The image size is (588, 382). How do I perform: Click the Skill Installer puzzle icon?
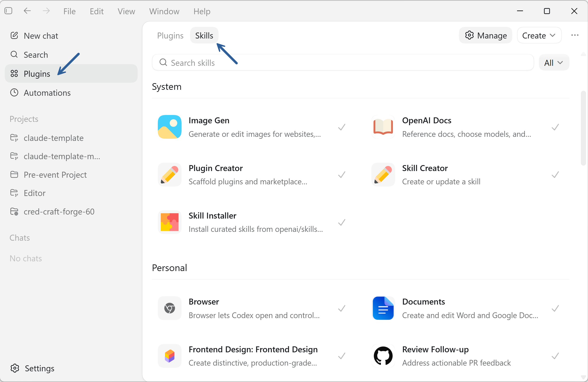coord(169,222)
